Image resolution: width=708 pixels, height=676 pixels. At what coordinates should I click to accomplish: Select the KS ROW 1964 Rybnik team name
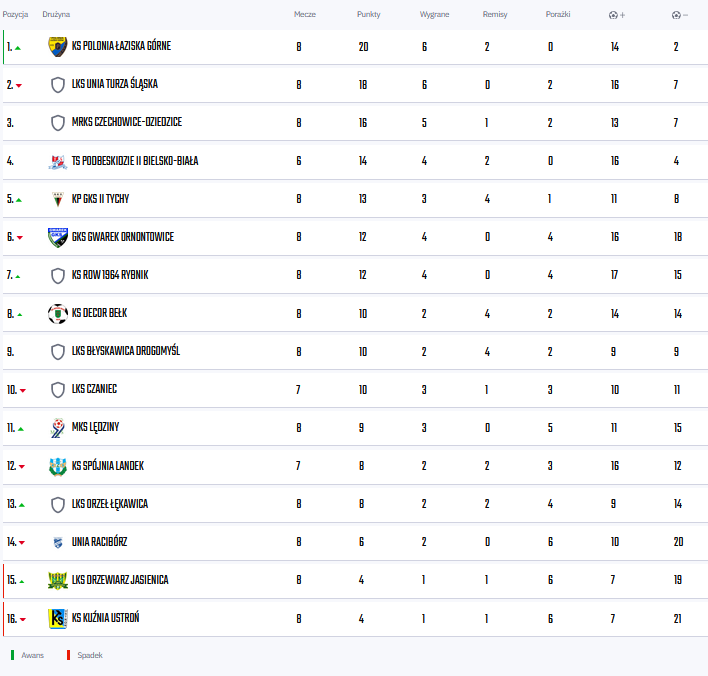tap(110, 275)
